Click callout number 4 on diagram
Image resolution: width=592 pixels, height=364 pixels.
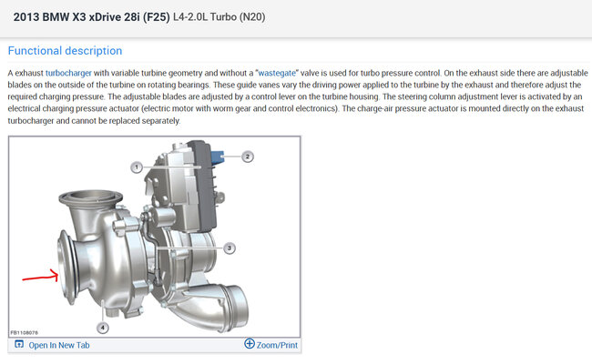(103, 328)
